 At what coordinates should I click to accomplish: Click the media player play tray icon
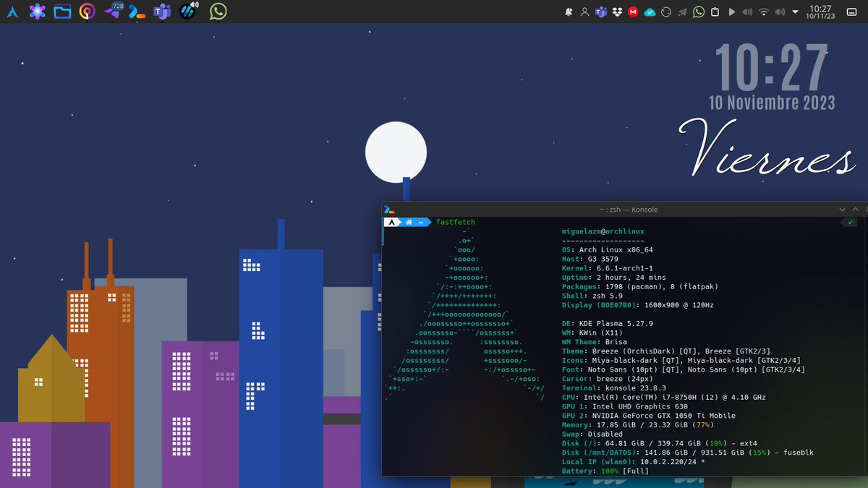pyautogui.click(x=731, y=12)
